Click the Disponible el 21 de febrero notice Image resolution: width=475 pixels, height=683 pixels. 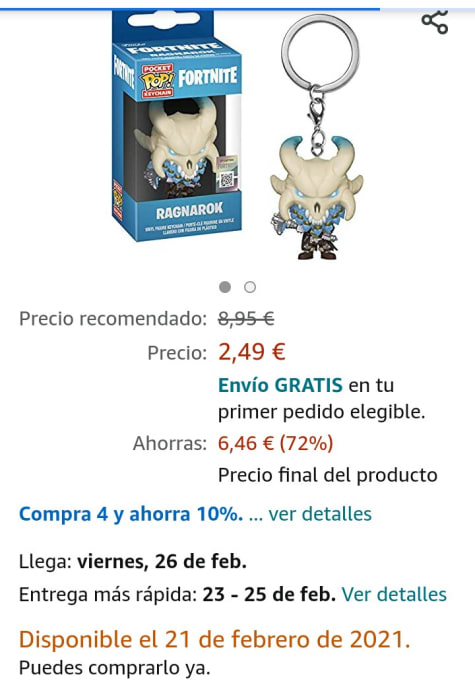point(214,639)
